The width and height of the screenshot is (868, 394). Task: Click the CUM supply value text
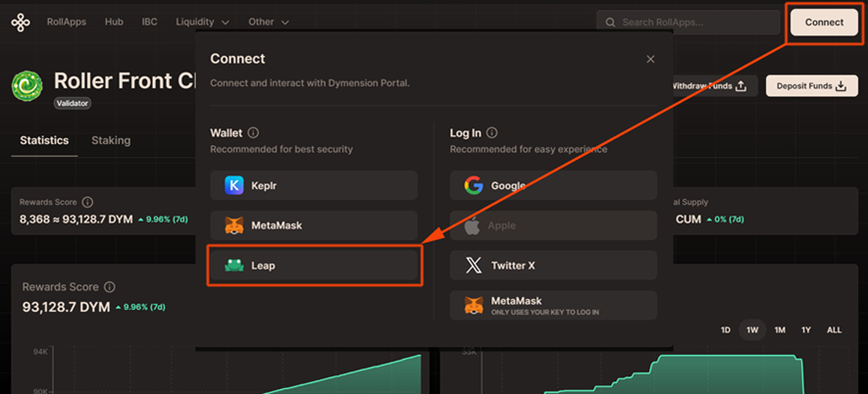tap(689, 220)
